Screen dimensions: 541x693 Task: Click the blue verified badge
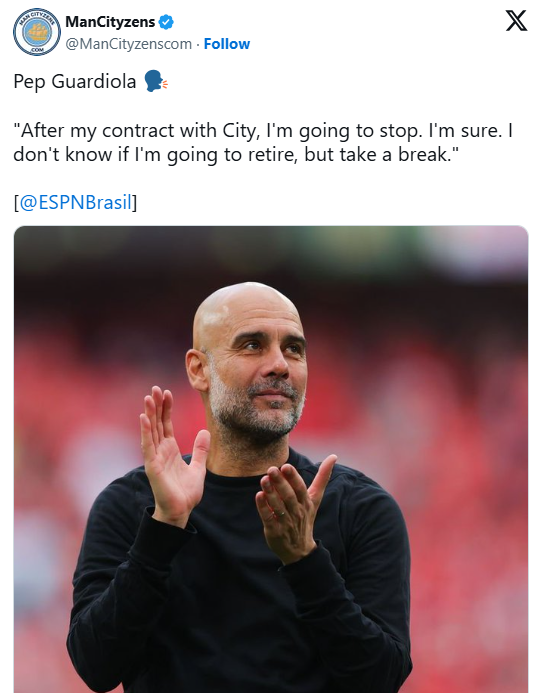click(x=166, y=22)
